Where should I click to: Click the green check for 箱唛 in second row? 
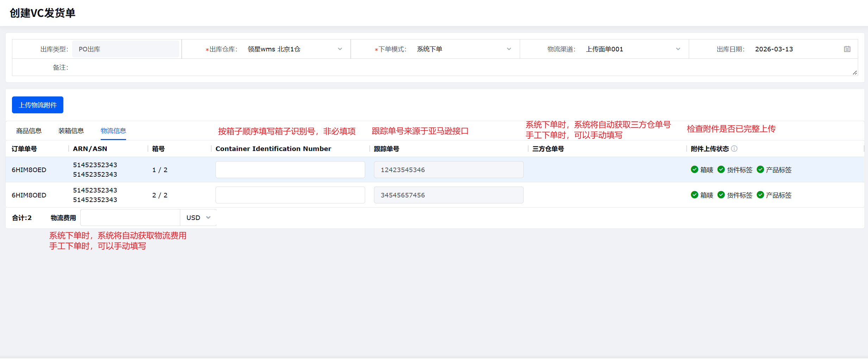[694, 195]
